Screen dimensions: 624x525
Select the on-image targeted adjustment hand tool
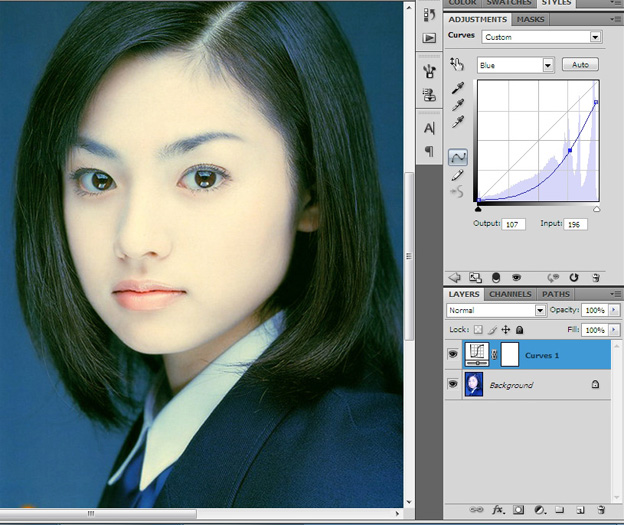click(457, 64)
